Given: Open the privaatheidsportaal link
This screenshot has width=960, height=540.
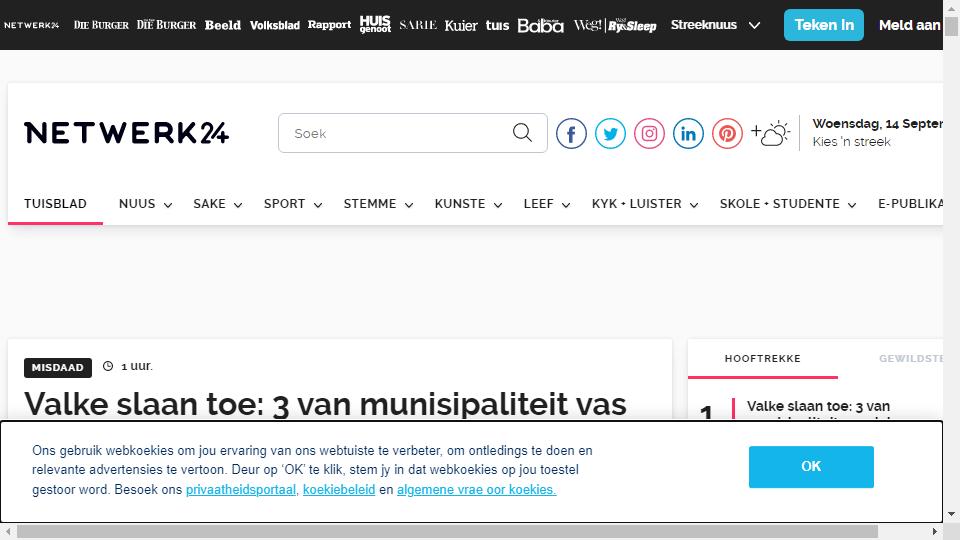Looking at the screenshot, I should (x=241, y=490).
